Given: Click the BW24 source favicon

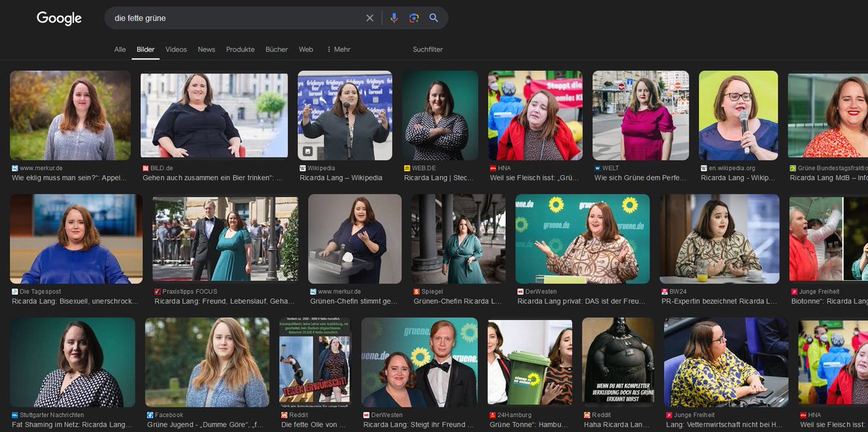Looking at the screenshot, I should [x=663, y=292].
